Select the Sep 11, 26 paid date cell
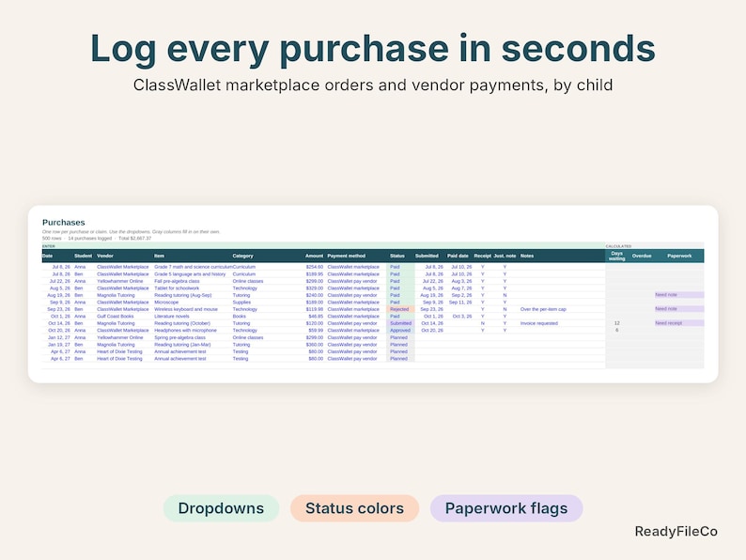The height and width of the screenshot is (560, 746). [x=460, y=303]
